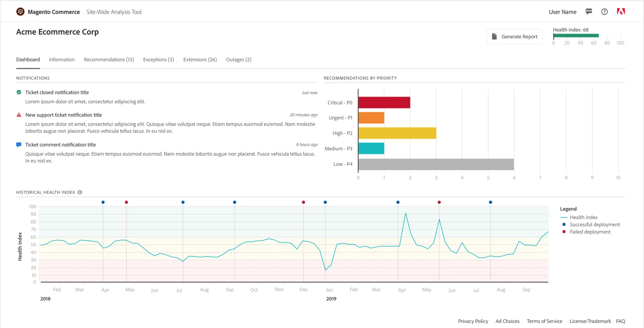Open the info tooltip beside Historical Health Index
Viewport: 644px width, 328px height.
(79, 192)
